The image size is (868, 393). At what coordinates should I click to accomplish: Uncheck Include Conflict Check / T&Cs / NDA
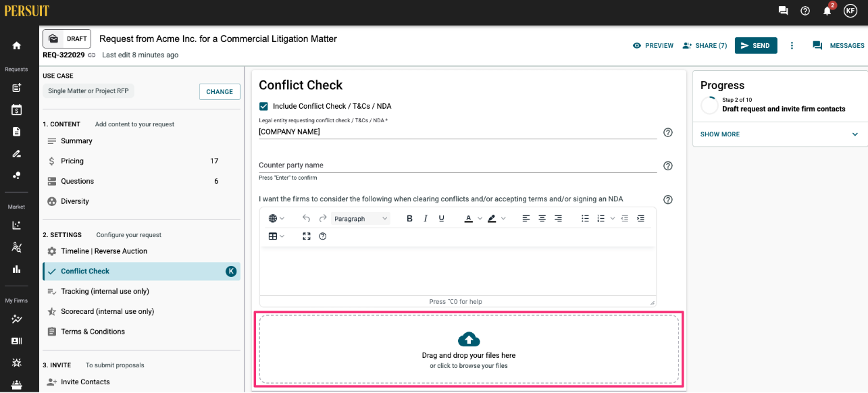coord(263,106)
